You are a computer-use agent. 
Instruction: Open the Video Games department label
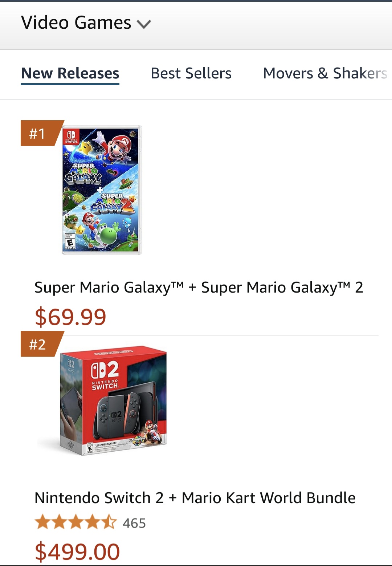click(76, 23)
